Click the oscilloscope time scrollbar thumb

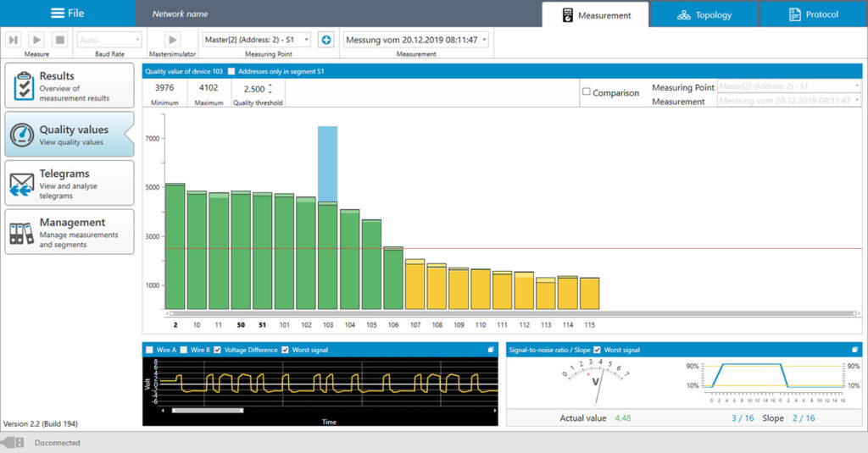coord(208,411)
